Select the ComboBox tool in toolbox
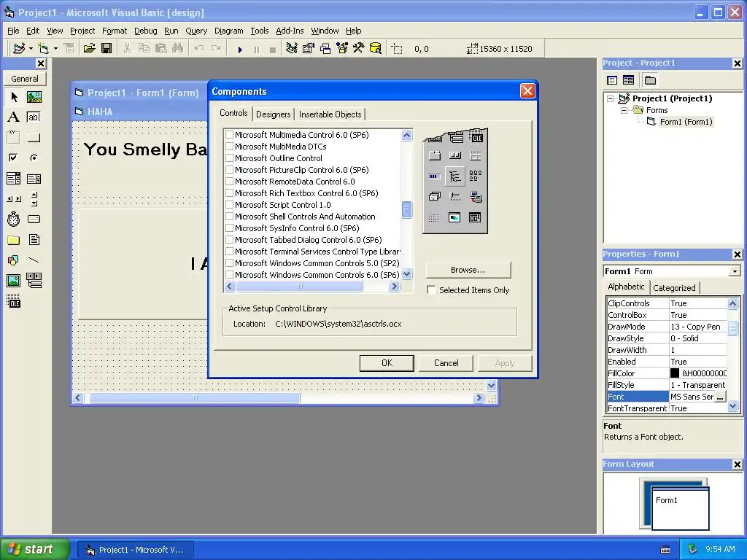This screenshot has height=560, width=747. tap(14, 179)
